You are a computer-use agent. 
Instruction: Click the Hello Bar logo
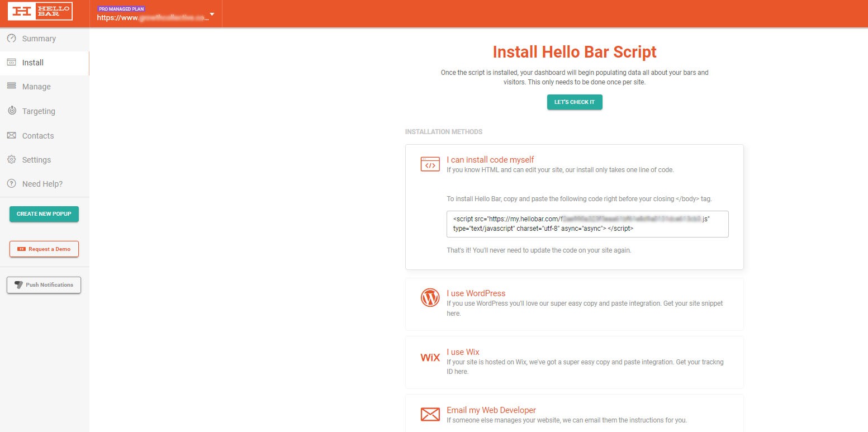pyautogui.click(x=40, y=11)
